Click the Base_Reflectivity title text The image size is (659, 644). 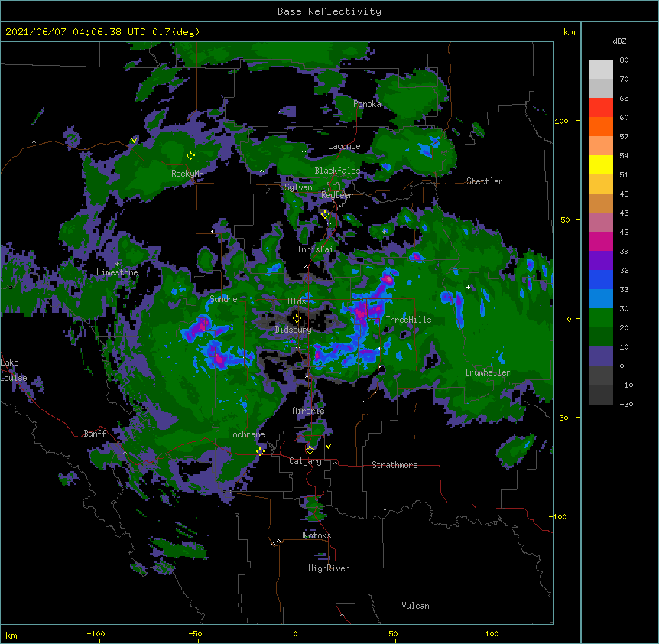(x=329, y=11)
